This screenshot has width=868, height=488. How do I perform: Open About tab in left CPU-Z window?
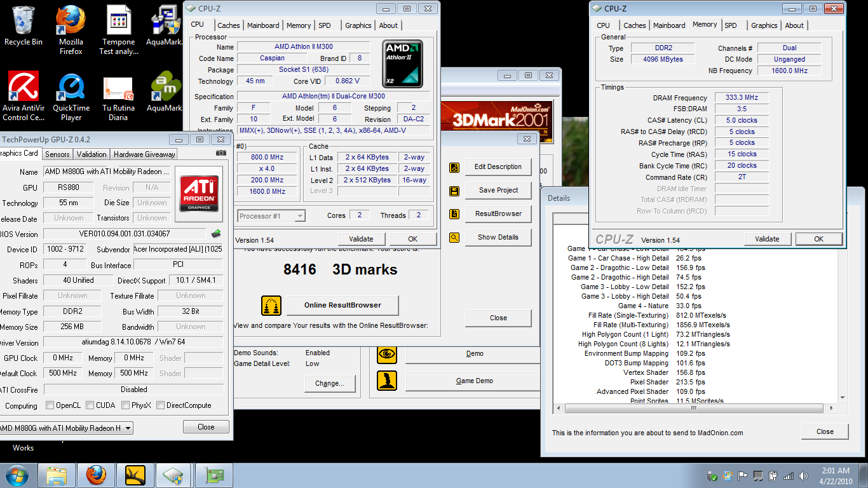click(x=388, y=25)
